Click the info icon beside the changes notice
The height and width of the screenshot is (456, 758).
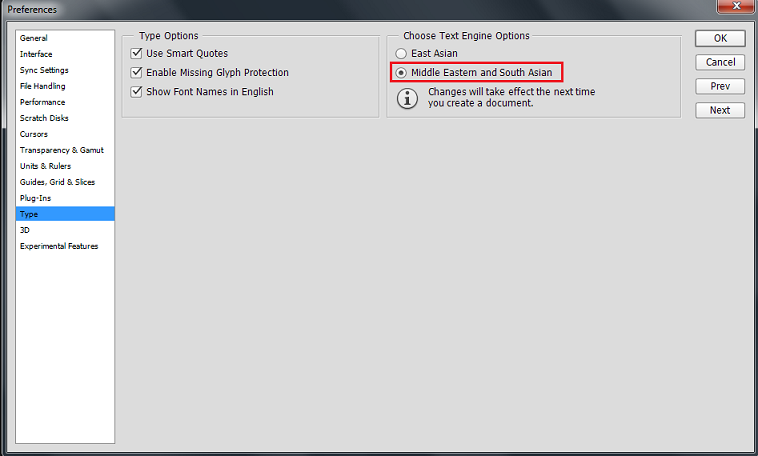tap(407, 98)
